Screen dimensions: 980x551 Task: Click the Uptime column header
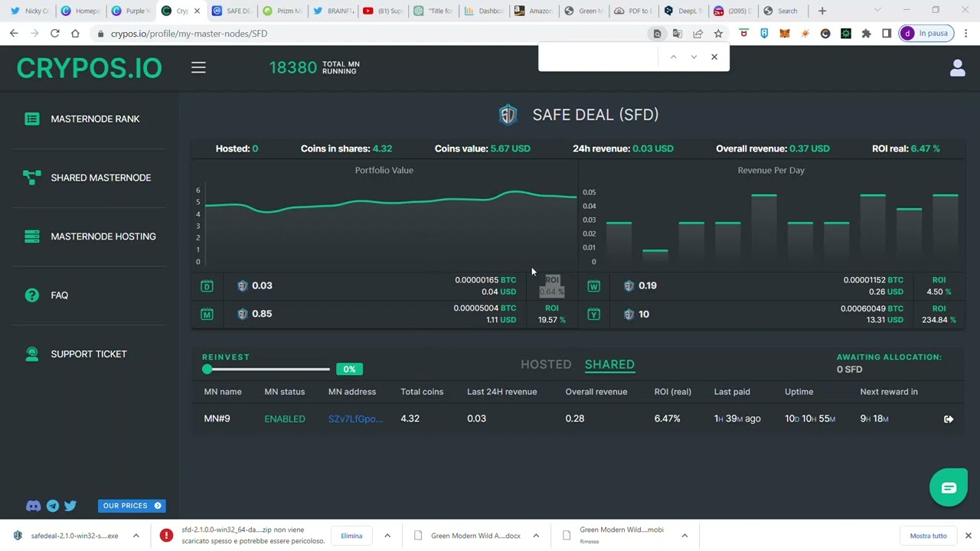799,392
